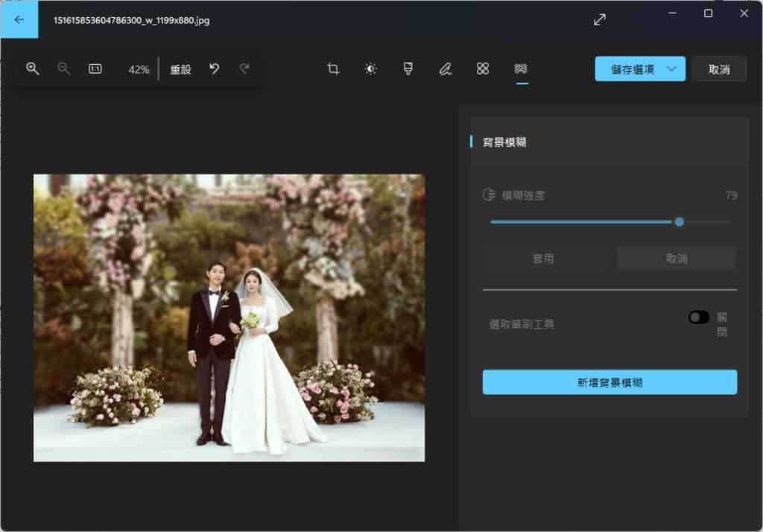Click 套用 apply button in blur panel
The height and width of the screenshot is (532, 763).
pos(543,259)
